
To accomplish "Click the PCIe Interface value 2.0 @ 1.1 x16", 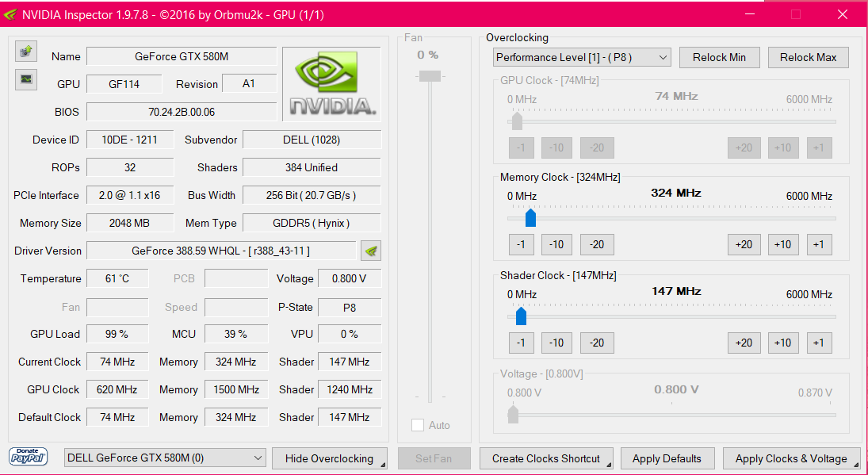I will [x=129, y=195].
